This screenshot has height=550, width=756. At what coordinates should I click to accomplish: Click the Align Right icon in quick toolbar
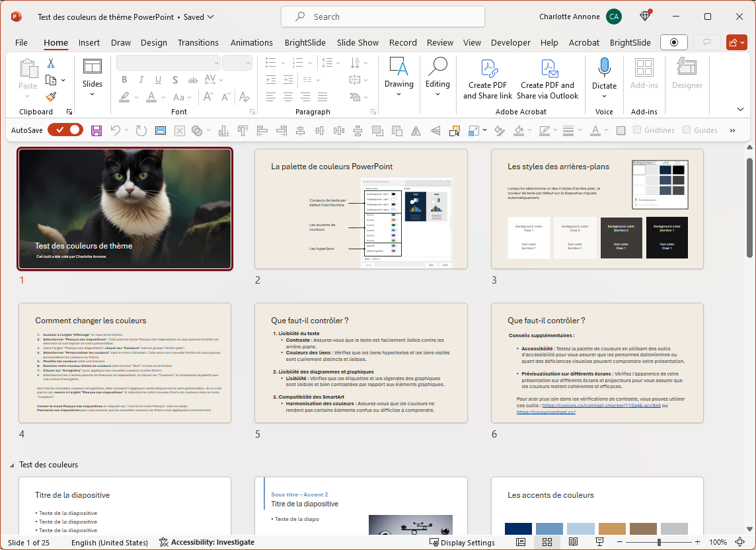pos(281,130)
